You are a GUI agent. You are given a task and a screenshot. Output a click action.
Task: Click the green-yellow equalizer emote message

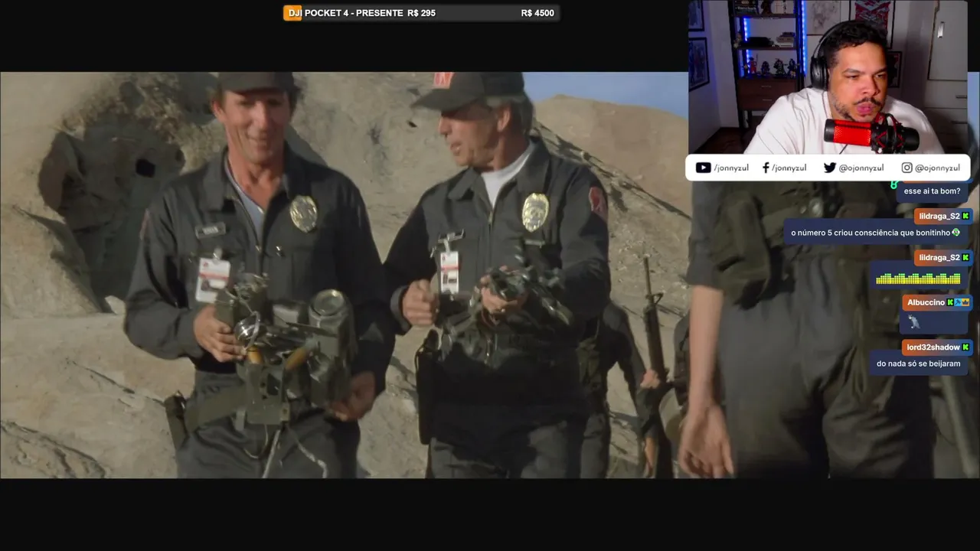coord(918,279)
